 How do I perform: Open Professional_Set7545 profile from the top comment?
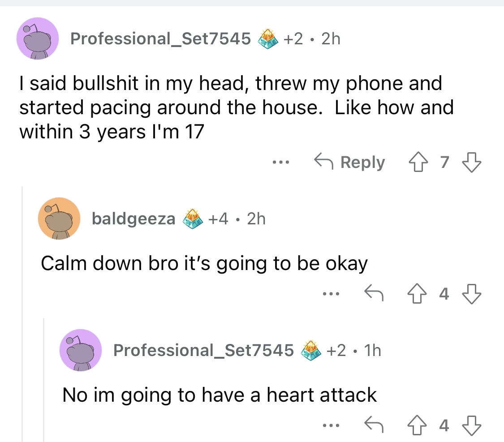coord(160,39)
